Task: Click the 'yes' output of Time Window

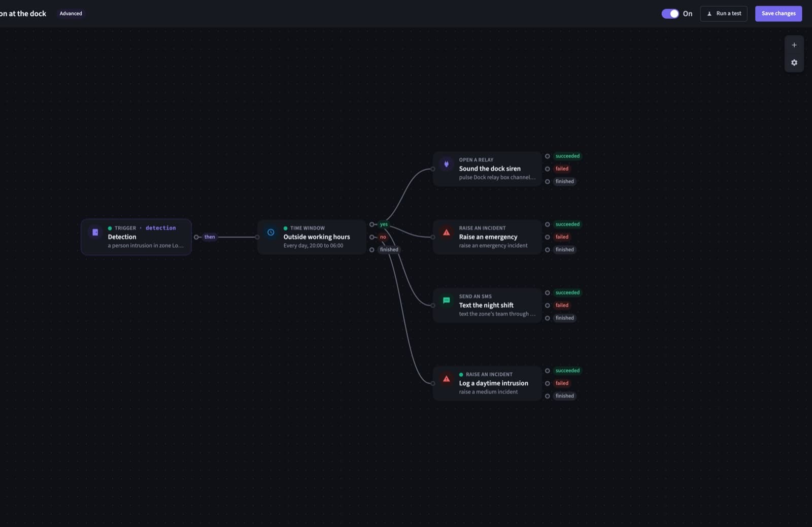Action: [372, 224]
